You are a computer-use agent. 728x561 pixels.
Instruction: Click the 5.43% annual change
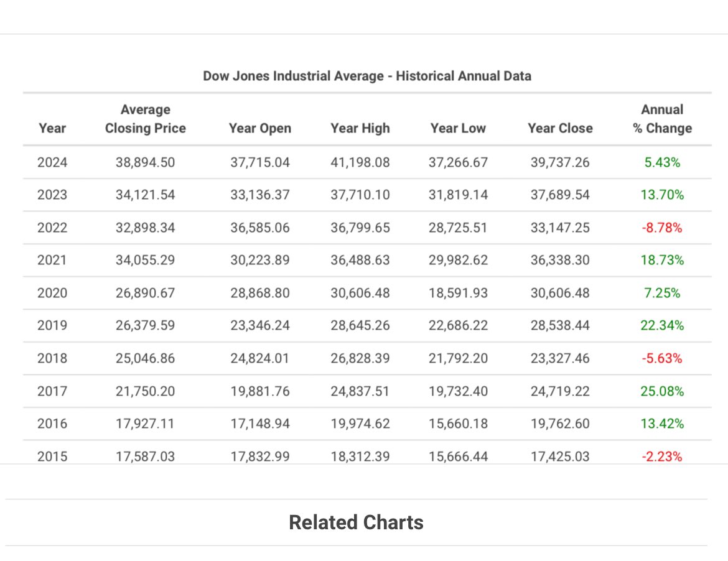click(x=663, y=162)
